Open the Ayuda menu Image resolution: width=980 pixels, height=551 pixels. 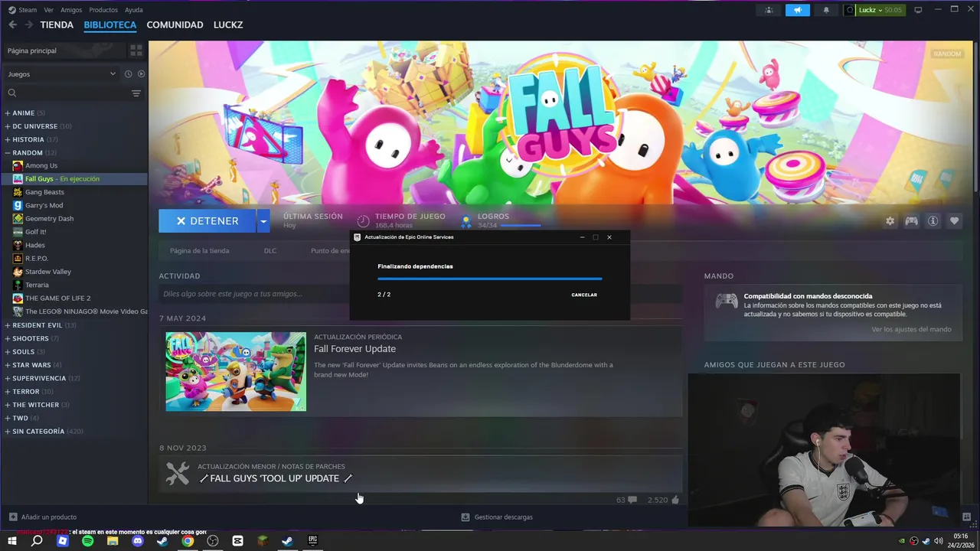click(134, 10)
